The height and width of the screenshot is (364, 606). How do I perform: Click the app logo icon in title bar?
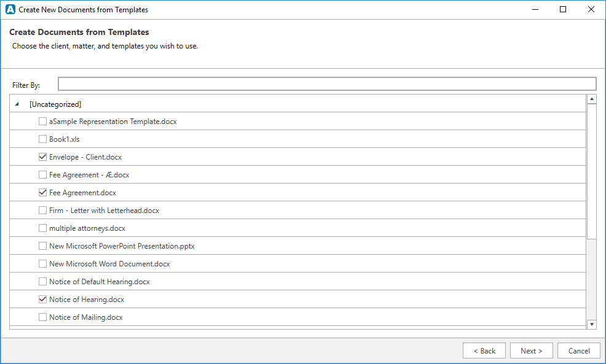pos(10,10)
